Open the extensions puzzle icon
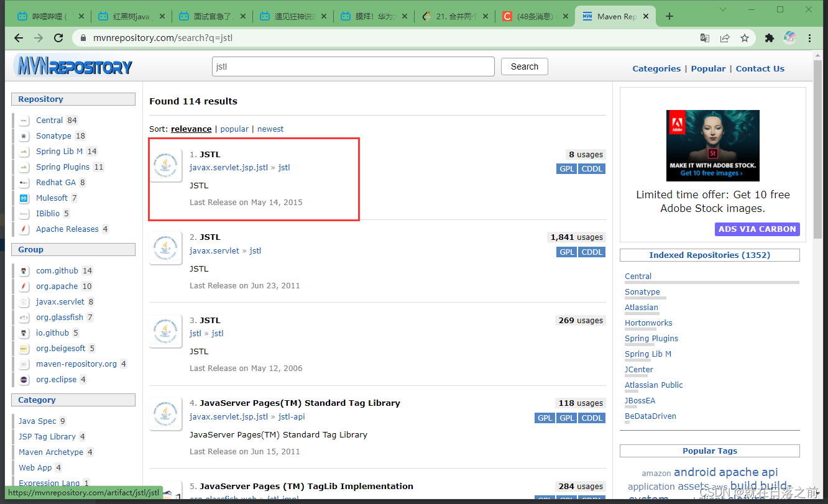The image size is (828, 504). (x=769, y=38)
